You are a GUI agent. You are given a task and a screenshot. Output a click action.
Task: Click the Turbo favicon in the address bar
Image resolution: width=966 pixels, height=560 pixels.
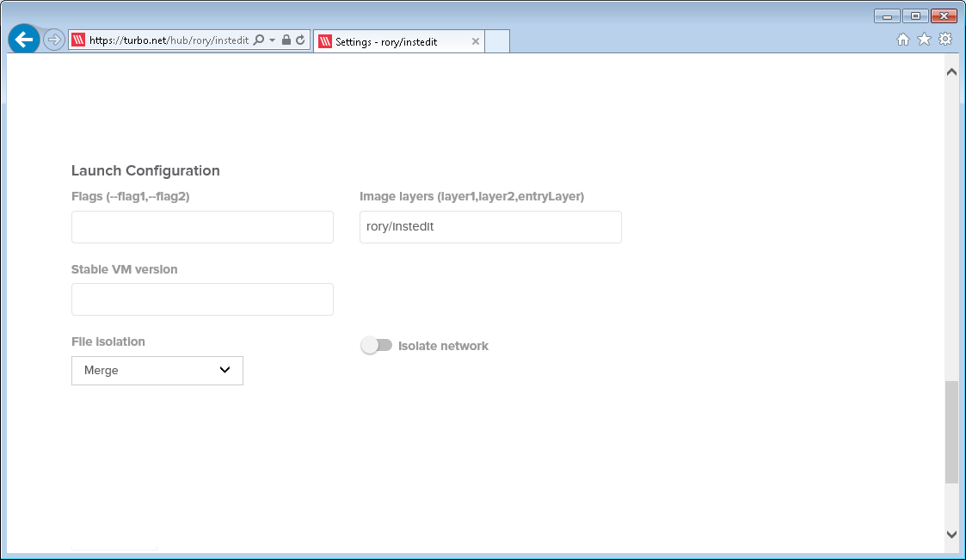[x=78, y=39]
